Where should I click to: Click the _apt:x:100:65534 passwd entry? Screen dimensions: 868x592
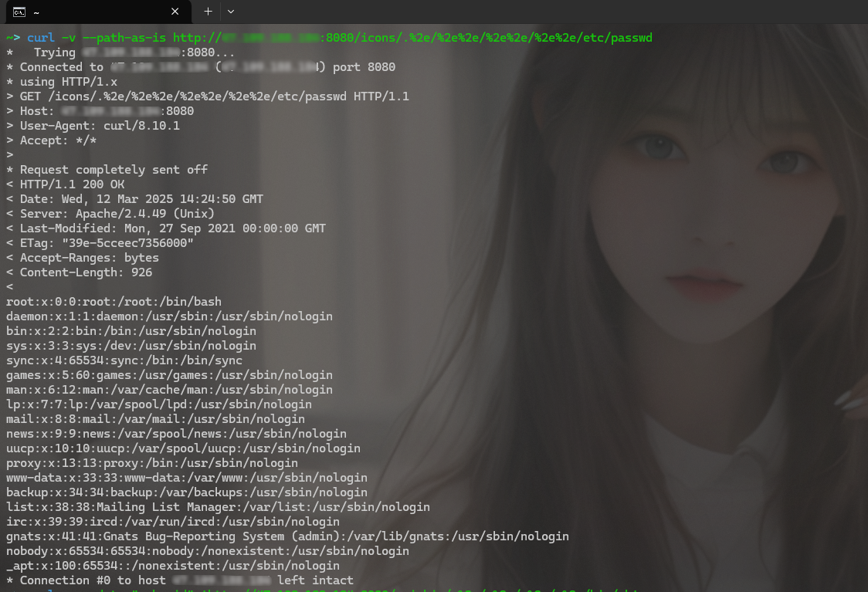point(173,566)
